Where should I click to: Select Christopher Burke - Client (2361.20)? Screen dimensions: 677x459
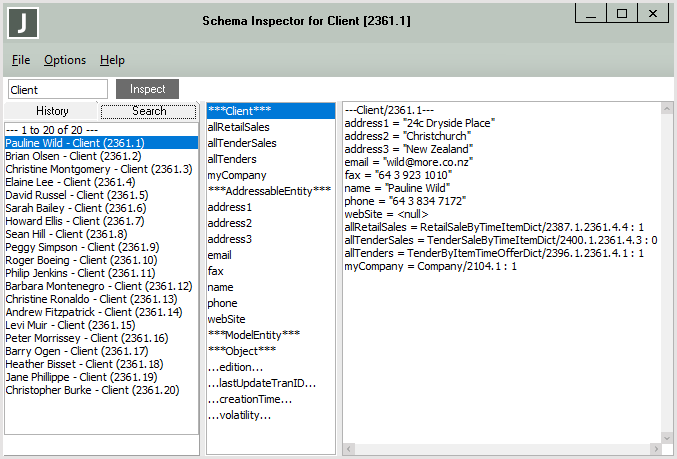(x=91, y=390)
